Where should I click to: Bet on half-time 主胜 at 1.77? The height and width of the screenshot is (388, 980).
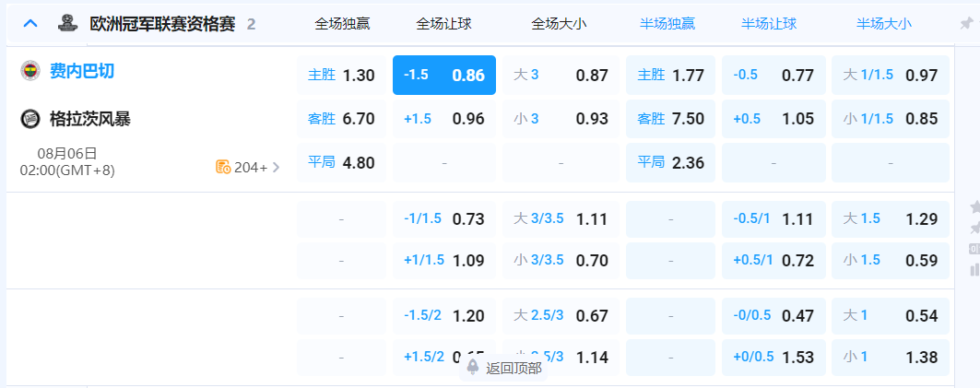pyautogui.click(x=670, y=76)
